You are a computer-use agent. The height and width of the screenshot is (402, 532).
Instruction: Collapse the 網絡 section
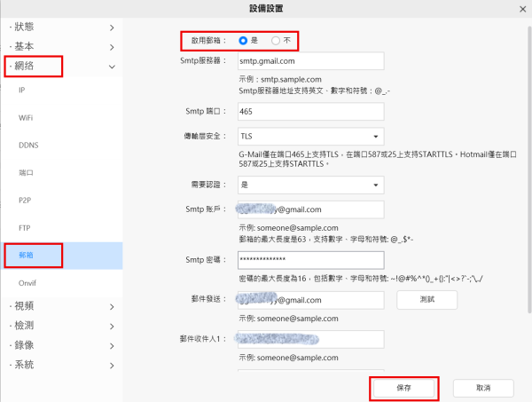[60, 66]
